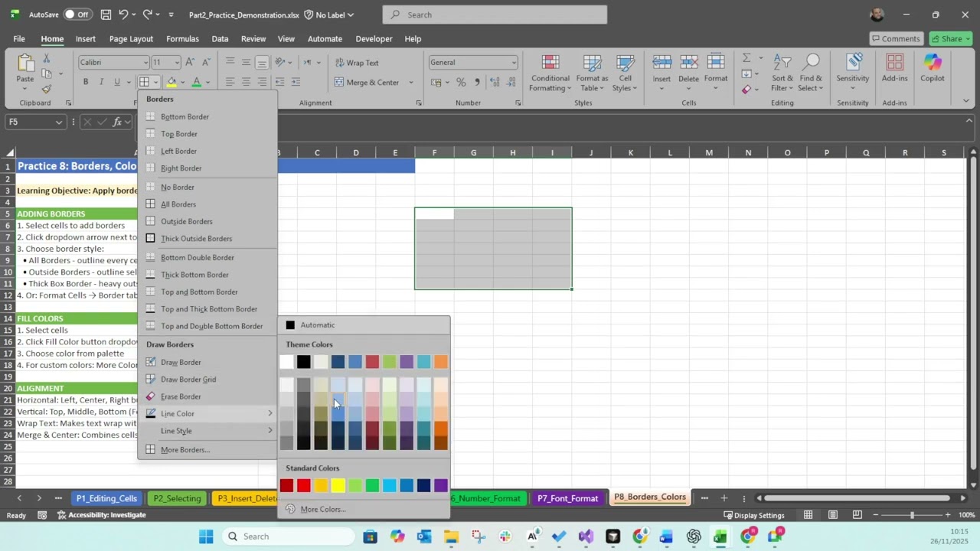
Task: Toggle Italic formatting
Action: (101, 82)
